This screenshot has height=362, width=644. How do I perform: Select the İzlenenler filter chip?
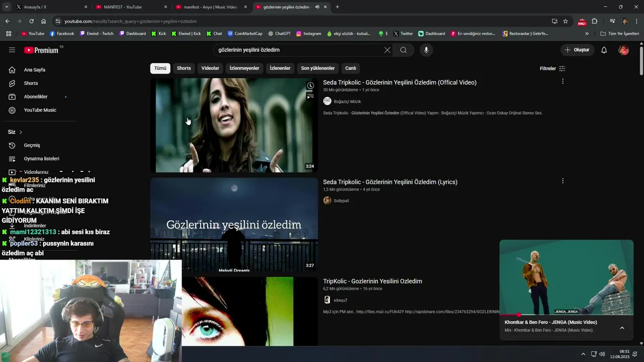point(280,68)
